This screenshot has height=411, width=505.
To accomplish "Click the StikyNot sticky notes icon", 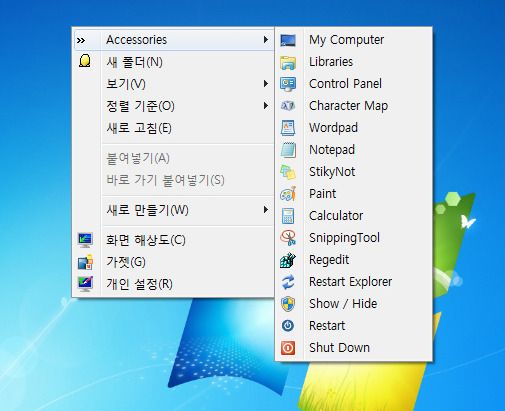I will point(288,172).
